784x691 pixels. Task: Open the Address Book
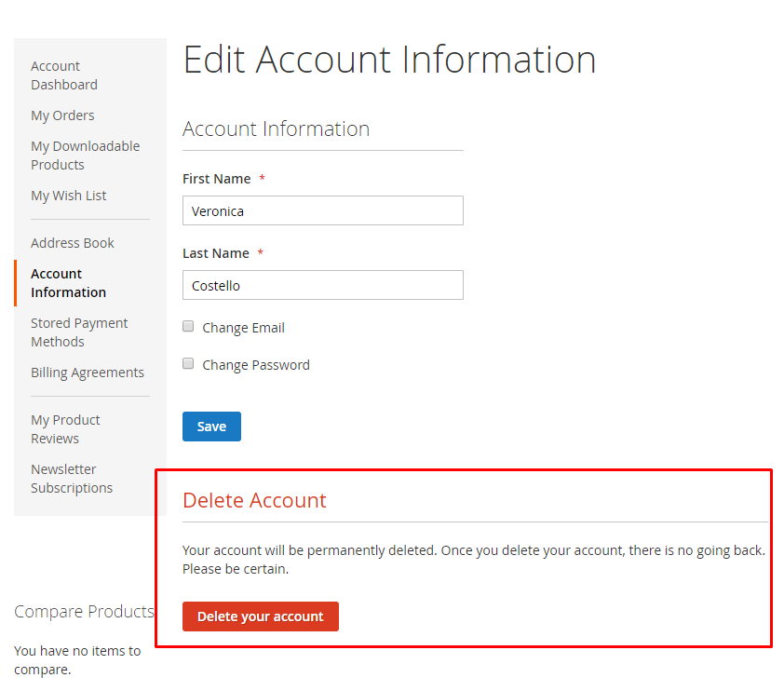pyautogui.click(x=73, y=243)
